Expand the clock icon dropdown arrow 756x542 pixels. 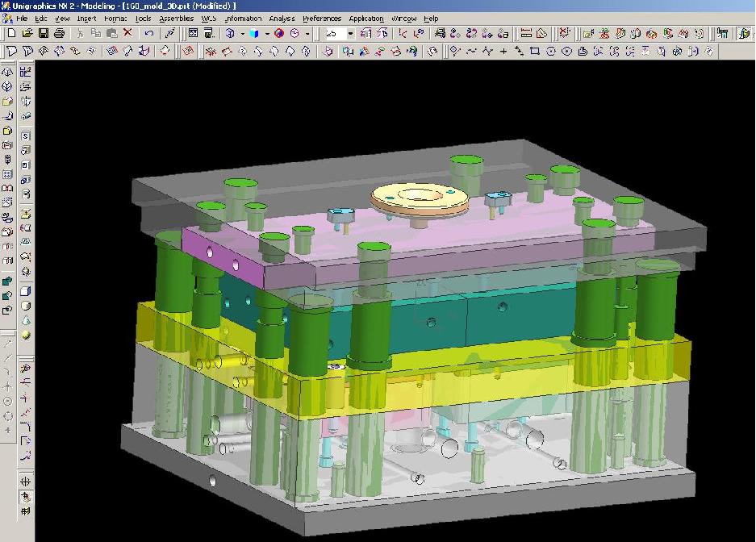[x=307, y=34]
